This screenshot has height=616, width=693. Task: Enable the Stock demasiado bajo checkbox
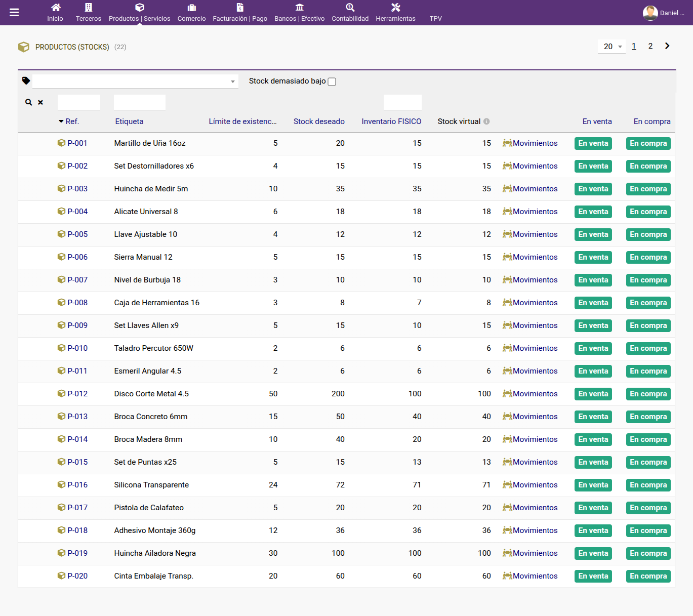332,81
